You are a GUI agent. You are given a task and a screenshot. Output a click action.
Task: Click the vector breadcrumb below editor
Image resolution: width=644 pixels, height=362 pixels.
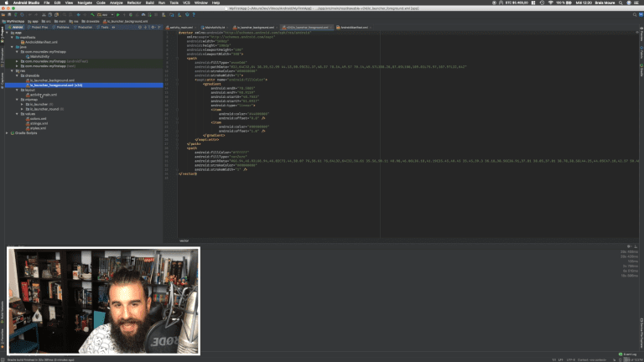tap(184, 241)
